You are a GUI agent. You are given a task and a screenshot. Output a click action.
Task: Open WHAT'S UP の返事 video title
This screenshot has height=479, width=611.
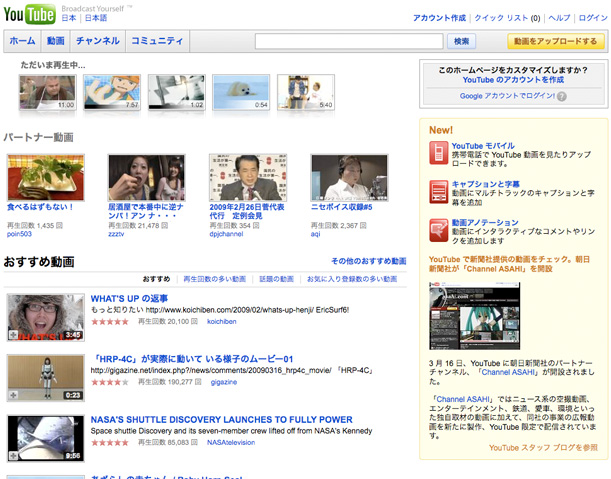[x=129, y=299]
